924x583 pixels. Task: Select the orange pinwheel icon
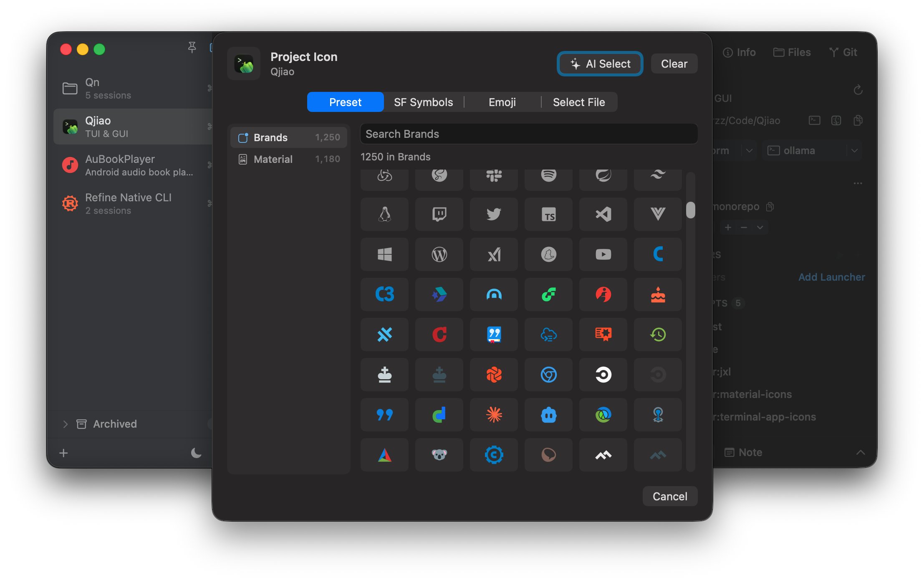pyautogui.click(x=494, y=375)
